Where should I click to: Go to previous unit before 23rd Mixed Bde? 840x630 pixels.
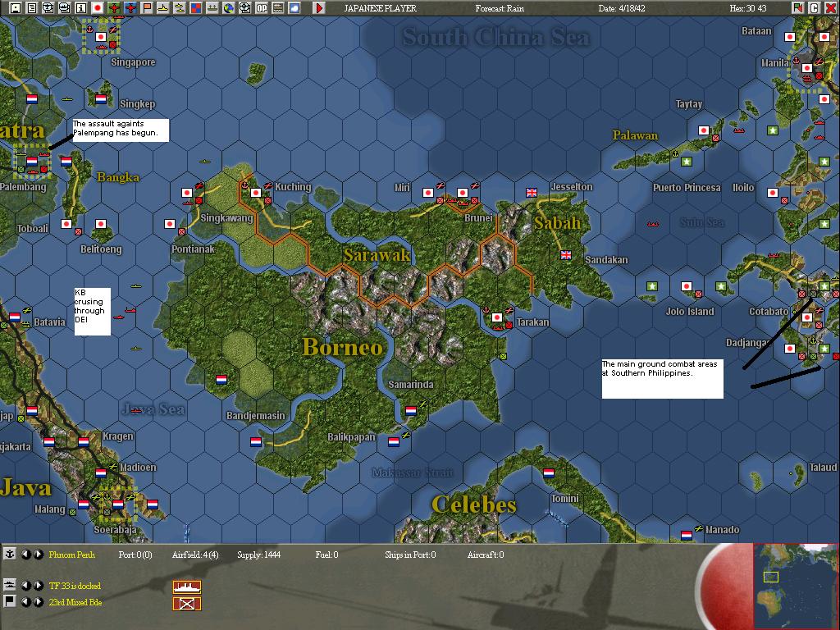click(x=25, y=601)
